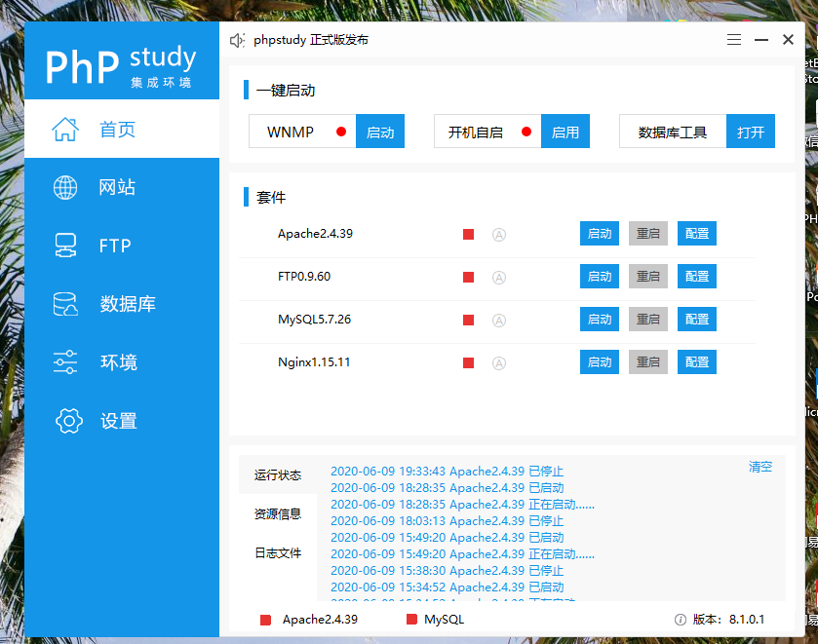
Task: Click the globe website icon
Action: coord(65,187)
